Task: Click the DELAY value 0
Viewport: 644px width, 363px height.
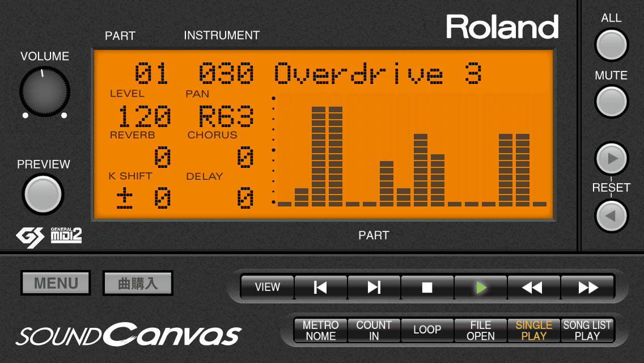Action: [x=245, y=198]
